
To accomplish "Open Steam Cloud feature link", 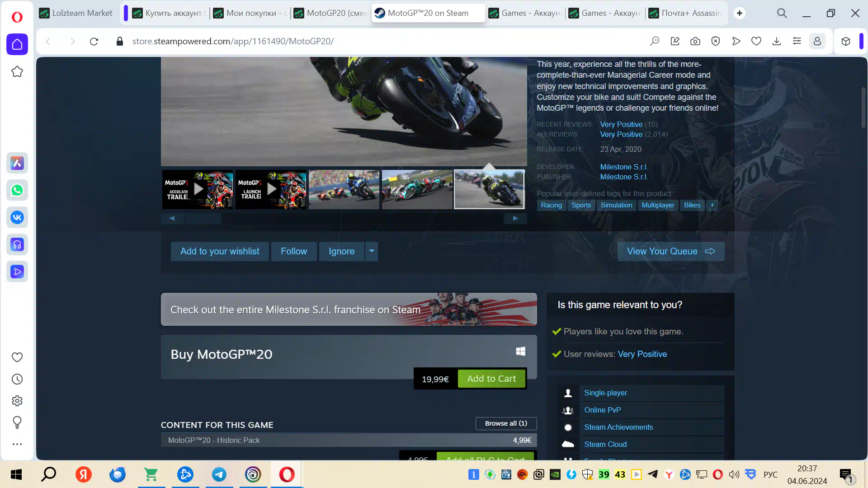I will [605, 445].
